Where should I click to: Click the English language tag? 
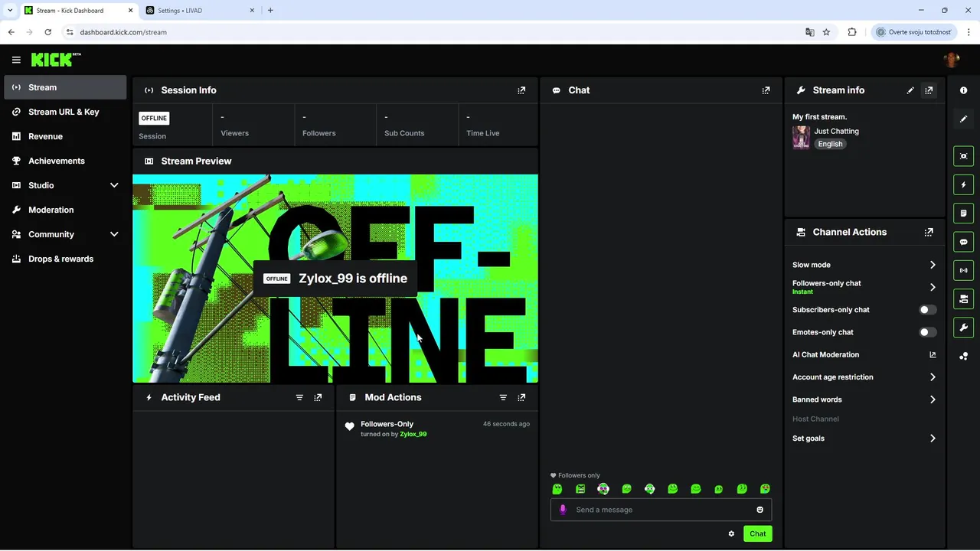point(830,144)
